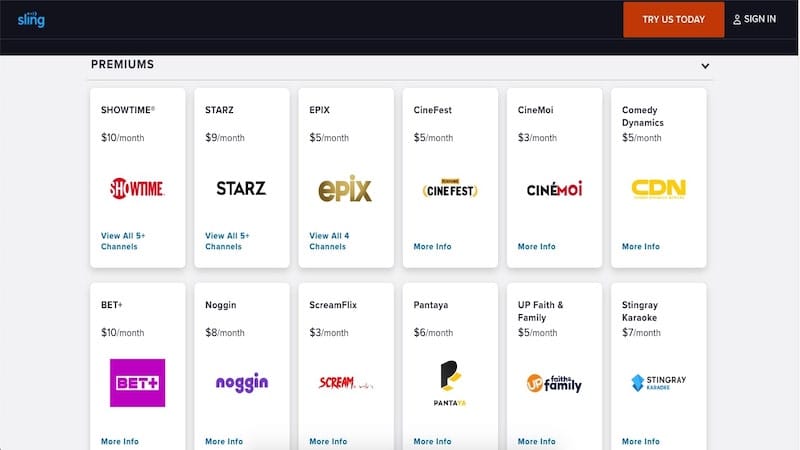Click the ScreamFlix card title
Viewport: 800px width, 450px height.
[333, 305]
